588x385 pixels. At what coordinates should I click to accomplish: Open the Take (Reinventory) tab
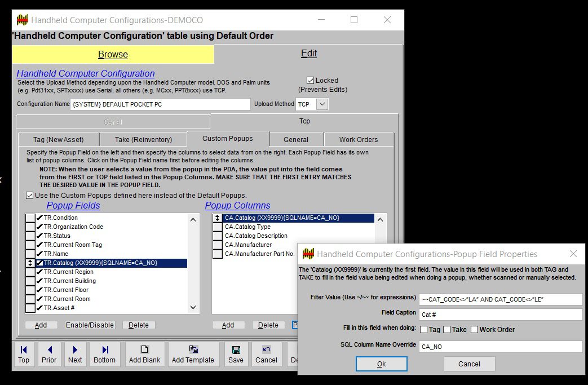click(x=143, y=139)
